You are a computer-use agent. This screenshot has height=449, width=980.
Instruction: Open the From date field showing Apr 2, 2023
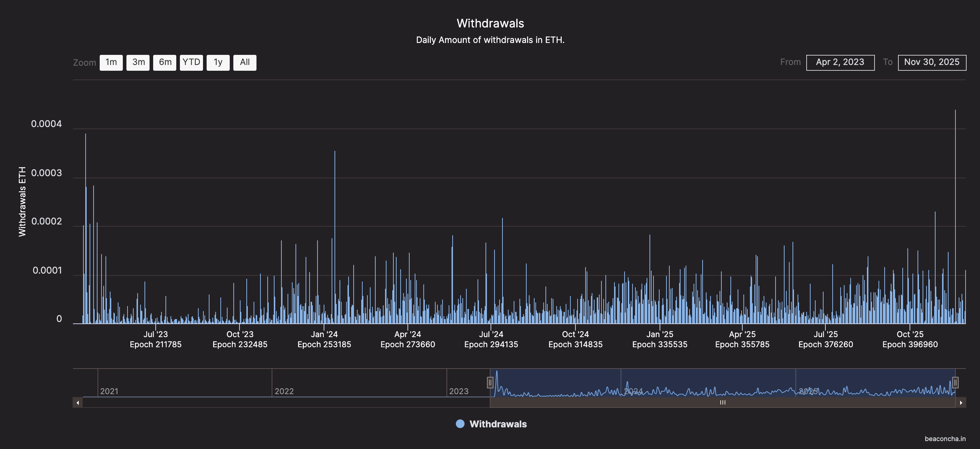[x=840, y=62]
